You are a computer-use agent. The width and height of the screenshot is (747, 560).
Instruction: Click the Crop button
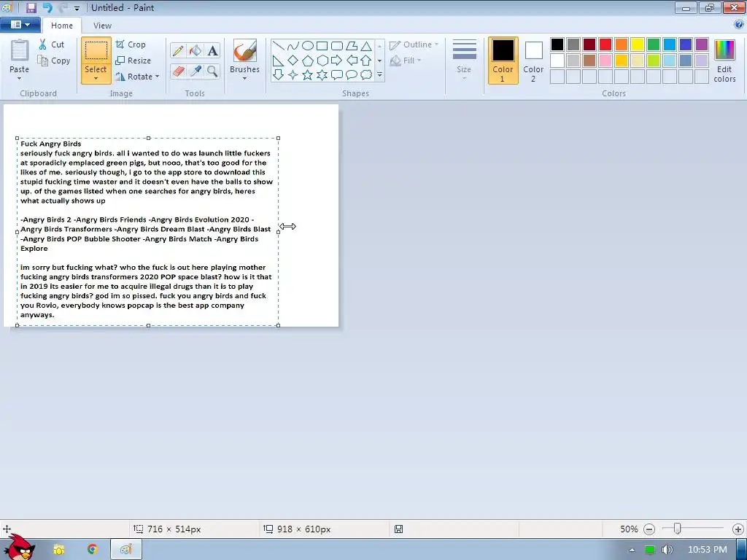[131, 44]
